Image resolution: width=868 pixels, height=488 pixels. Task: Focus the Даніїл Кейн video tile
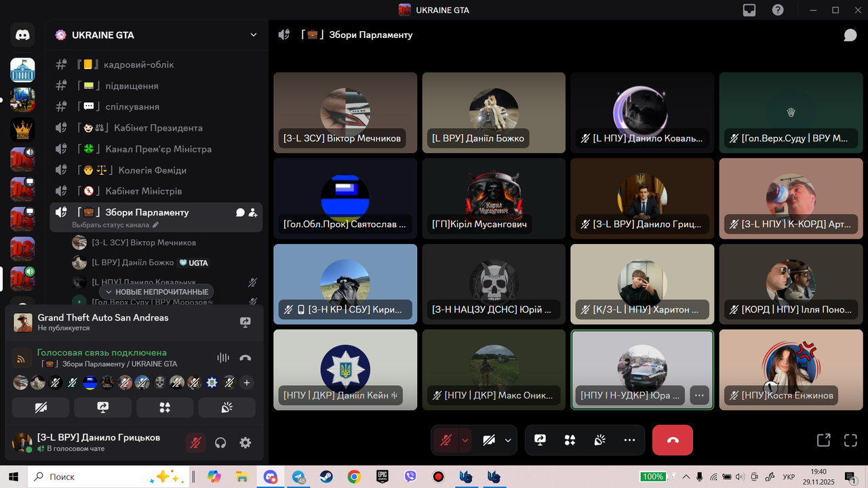click(345, 370)
